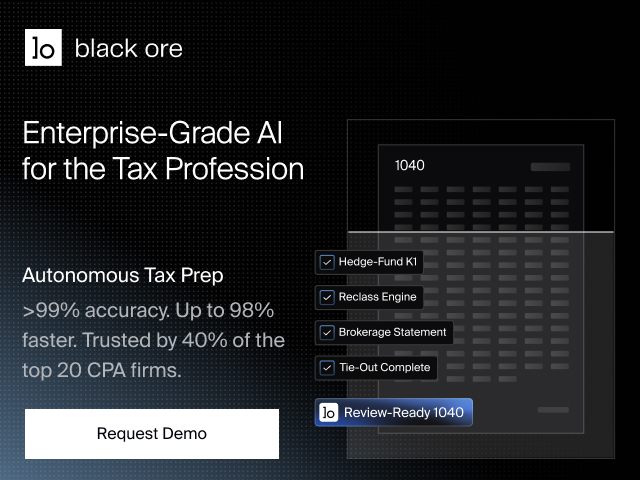
Task: Select the Tie-Out Complete label chip
Action: [x=376, y=368]
